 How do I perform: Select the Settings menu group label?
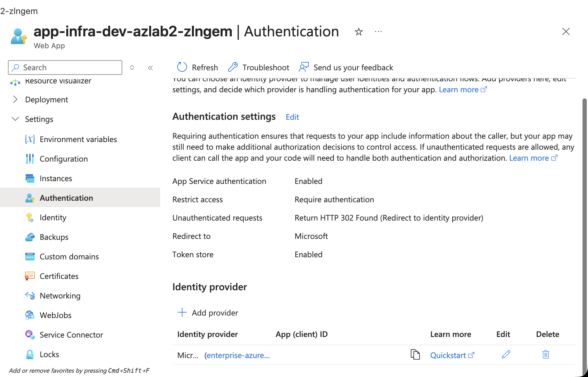coord(39,119)
